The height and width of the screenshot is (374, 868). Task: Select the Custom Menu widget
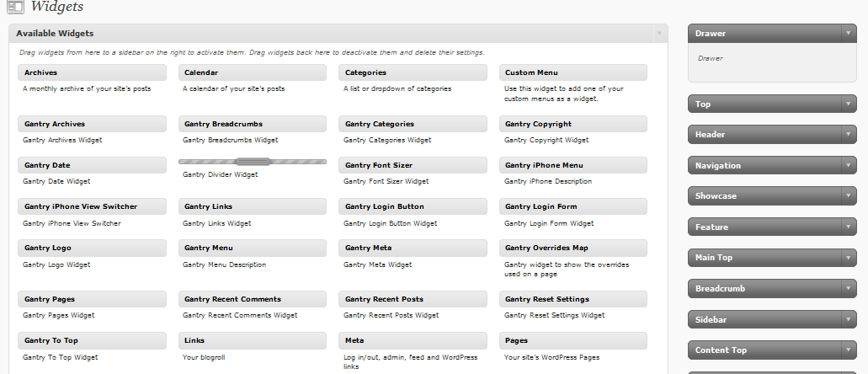(x=573, y=72)
